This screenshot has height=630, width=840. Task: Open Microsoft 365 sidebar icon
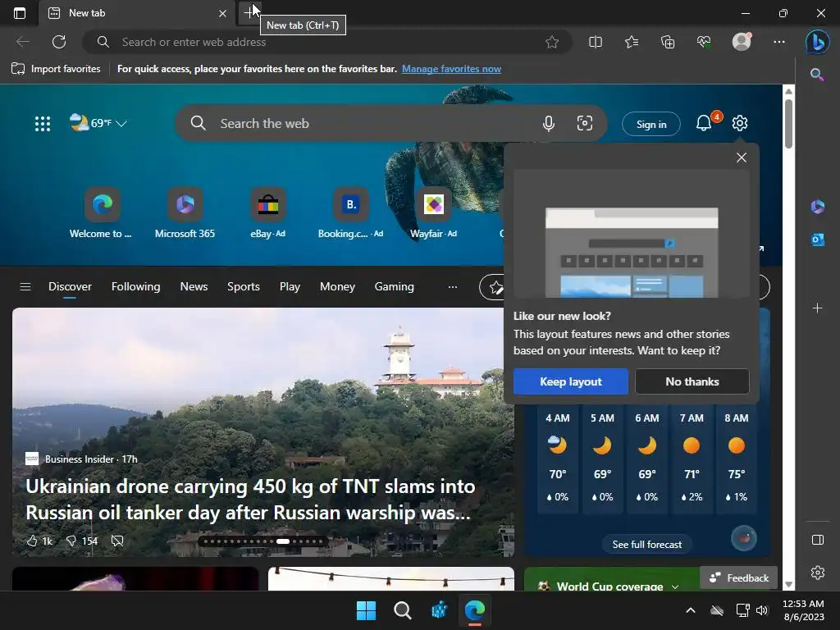(x=818, y=206)
